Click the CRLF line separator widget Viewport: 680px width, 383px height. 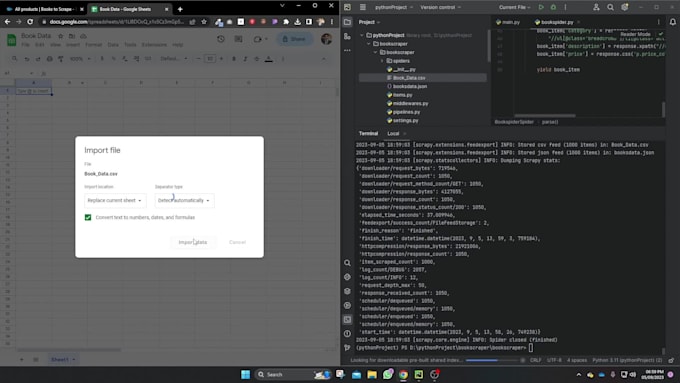click(x=535, y=360)
